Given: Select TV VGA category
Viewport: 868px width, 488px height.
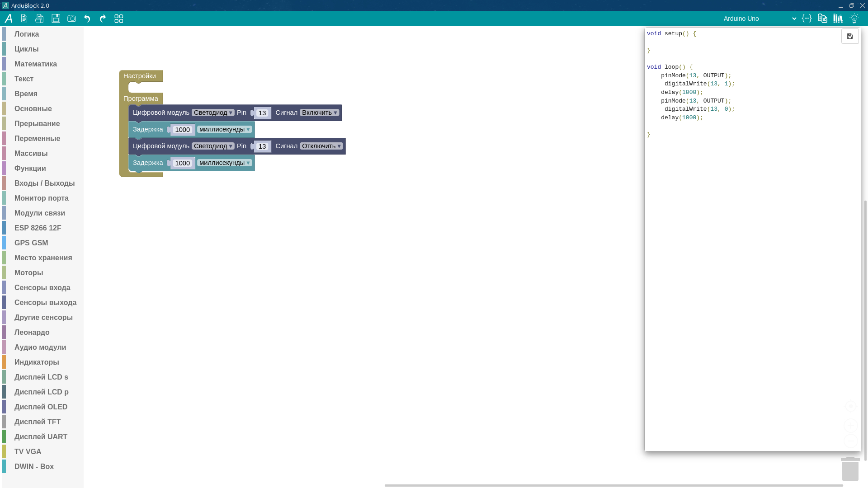Looking at the screenshot, I should [x=42, y=451].
